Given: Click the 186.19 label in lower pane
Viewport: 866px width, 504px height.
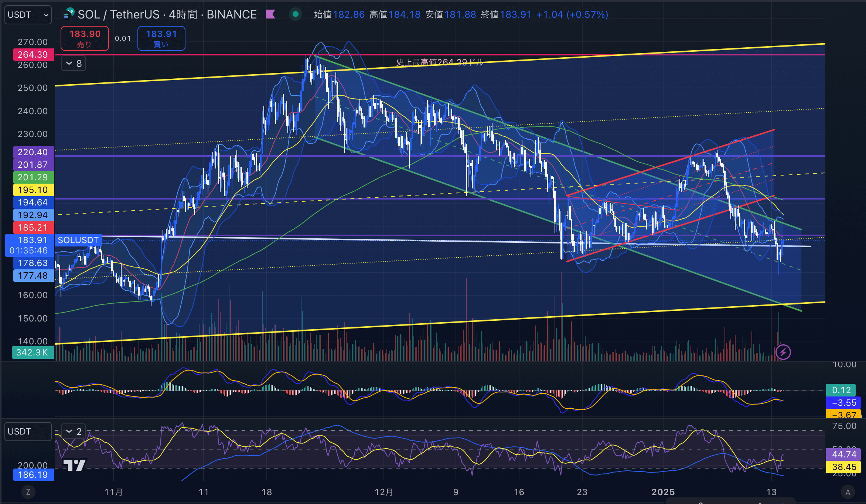Looking at the screenshot, I should click(x=33, y=475).
